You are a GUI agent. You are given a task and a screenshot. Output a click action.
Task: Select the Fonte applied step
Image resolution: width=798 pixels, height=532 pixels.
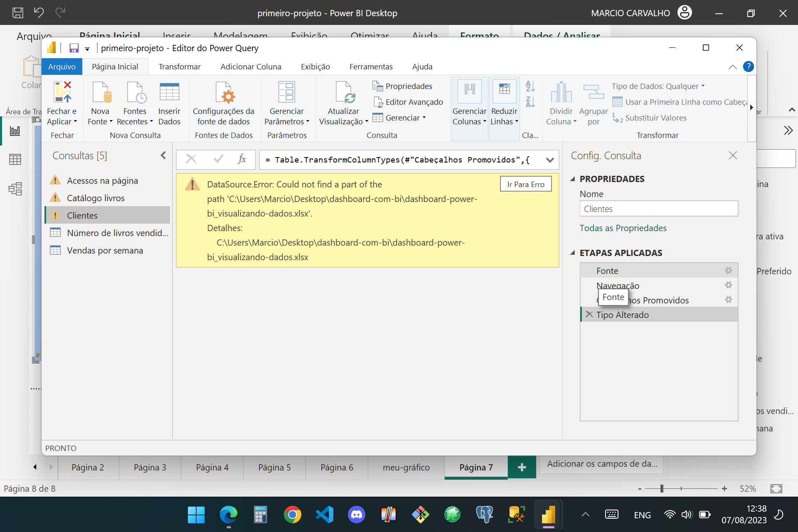[659, 271]
